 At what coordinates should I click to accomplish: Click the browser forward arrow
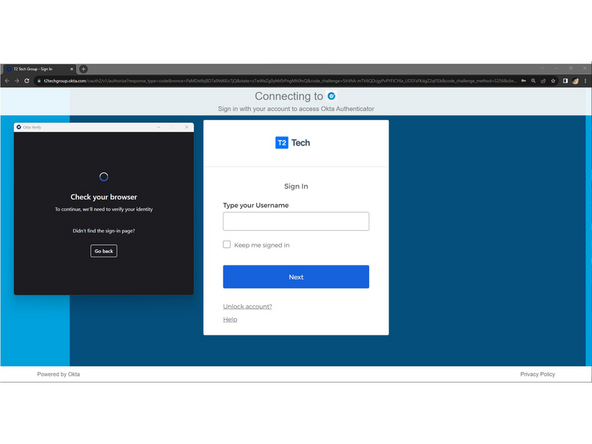(17, 81)
